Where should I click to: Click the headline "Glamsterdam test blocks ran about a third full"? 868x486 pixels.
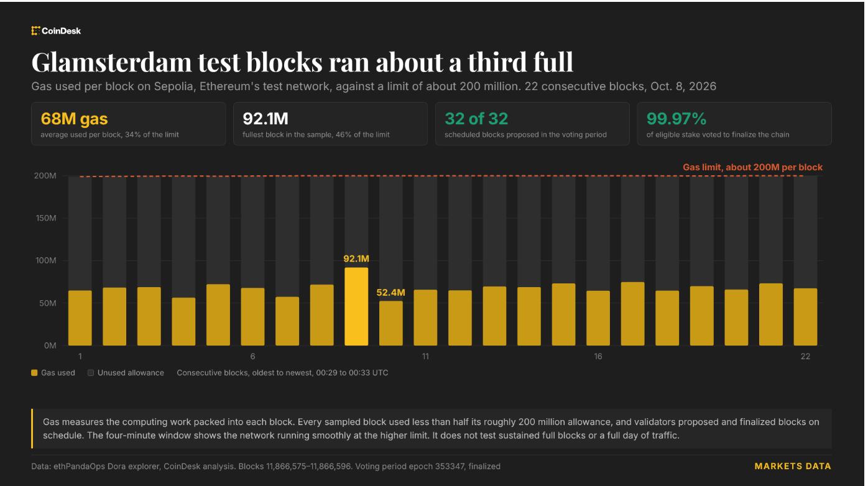point(302,62)
